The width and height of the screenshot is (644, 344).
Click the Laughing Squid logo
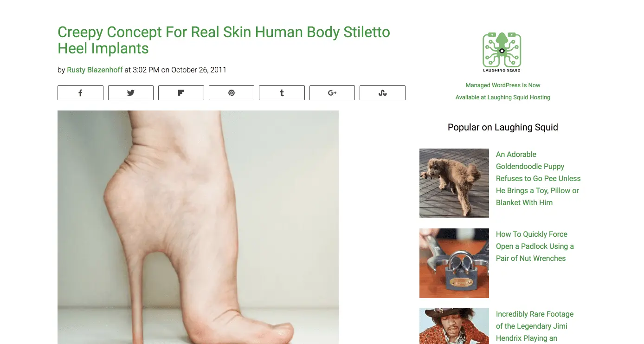[502, 52]
